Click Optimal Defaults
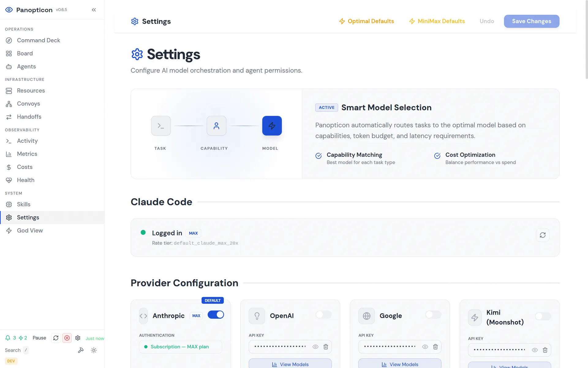Image resolution: width=588 pixels, height=368 pixels. [366, 21]
